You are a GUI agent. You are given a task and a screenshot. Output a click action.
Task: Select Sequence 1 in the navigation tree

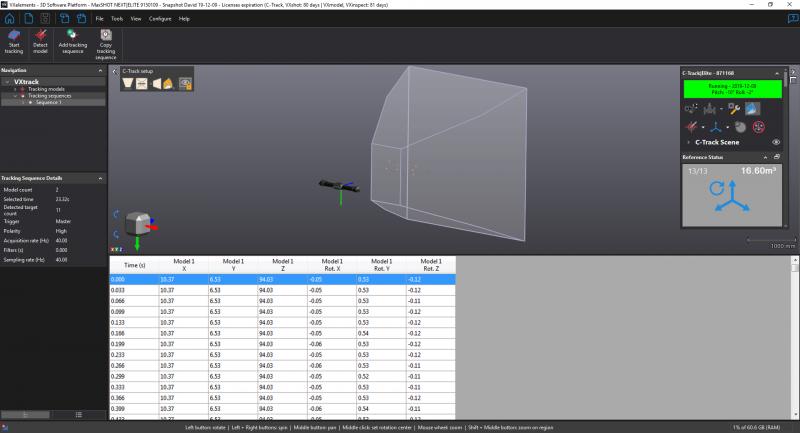tap(48, 103)
